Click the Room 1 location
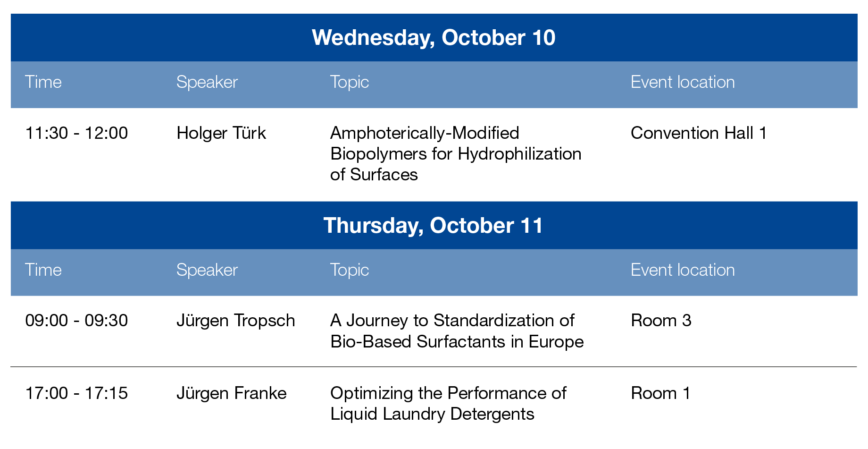This screenshot has width=868, height=449. pyautogui.click(x=660, y=393)
